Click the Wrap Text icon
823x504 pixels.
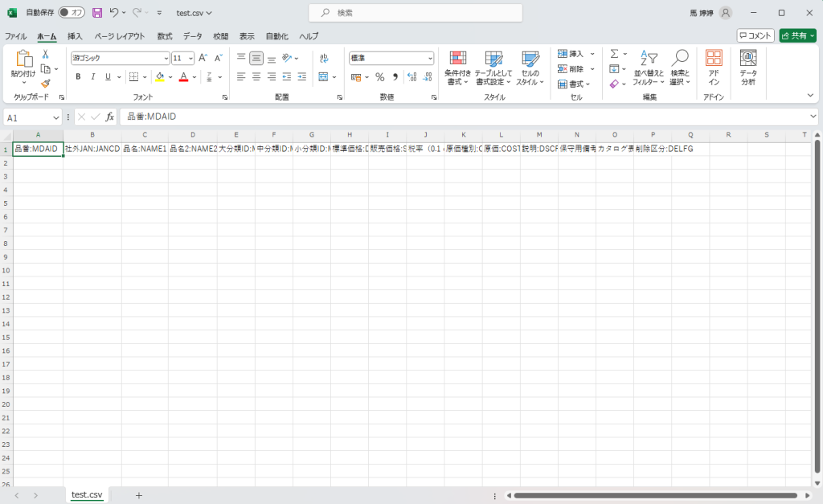324,59
